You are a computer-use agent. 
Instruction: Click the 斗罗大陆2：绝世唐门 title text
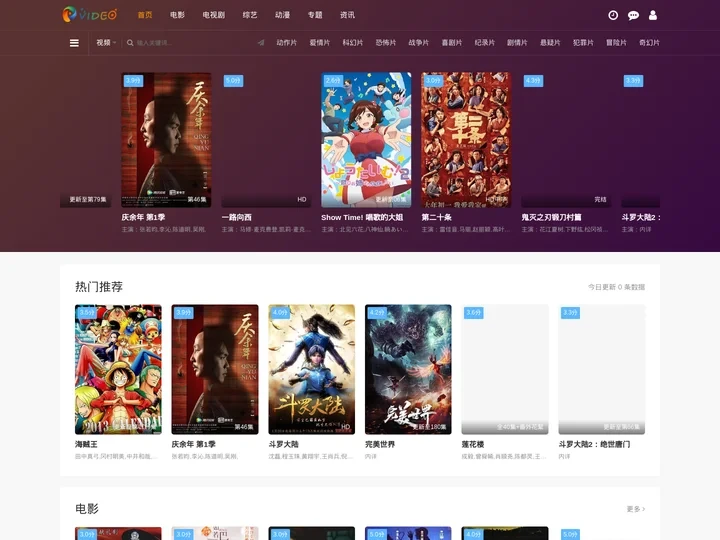click(x=594, y=444)
